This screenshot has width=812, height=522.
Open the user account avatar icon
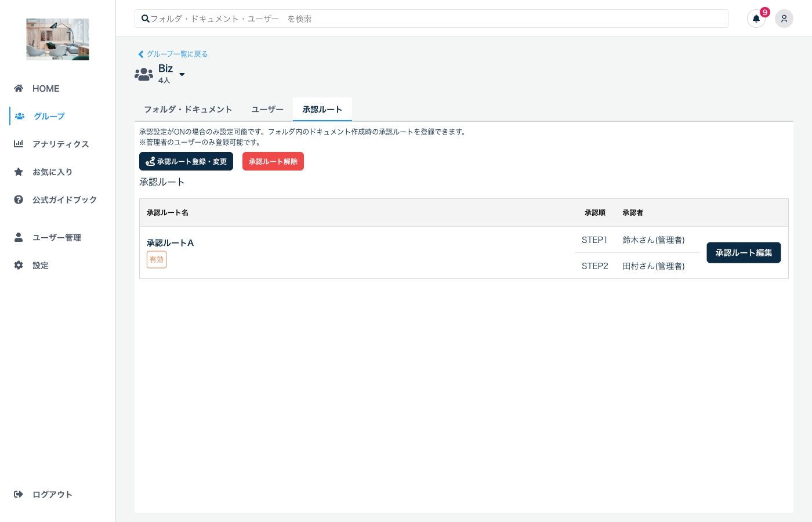click(x=784, y=19)
